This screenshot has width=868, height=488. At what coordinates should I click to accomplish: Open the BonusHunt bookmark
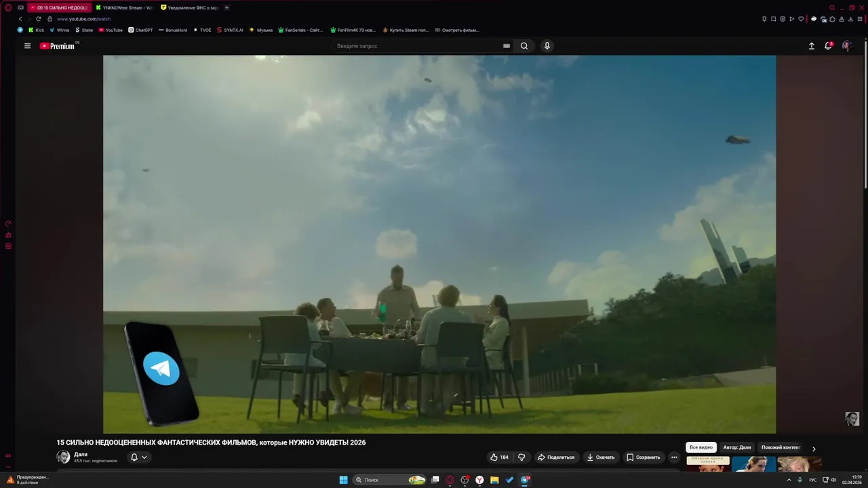(172, 30)
